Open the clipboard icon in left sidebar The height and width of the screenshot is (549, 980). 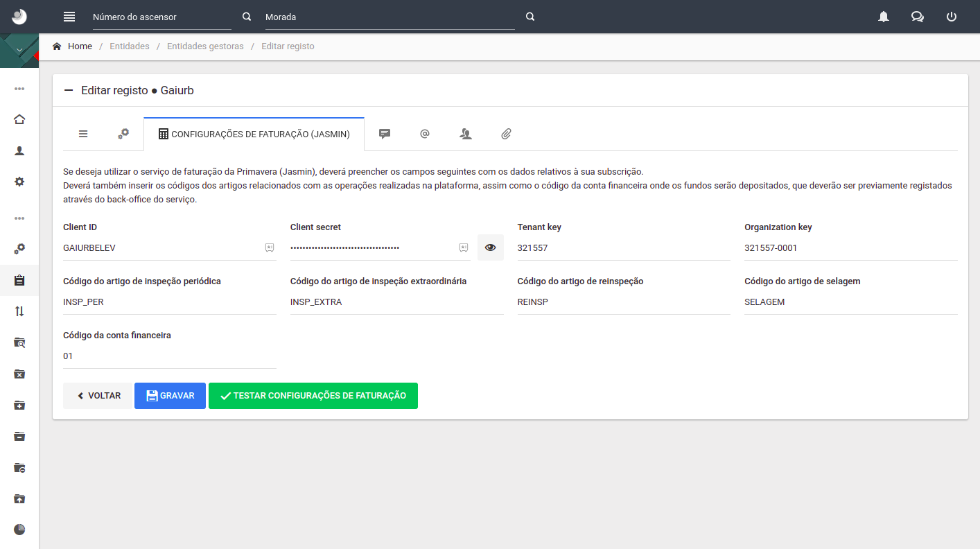[19, 281]
